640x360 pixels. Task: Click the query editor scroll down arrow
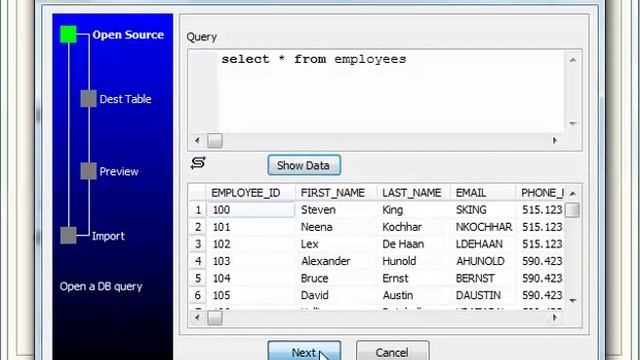573,123
